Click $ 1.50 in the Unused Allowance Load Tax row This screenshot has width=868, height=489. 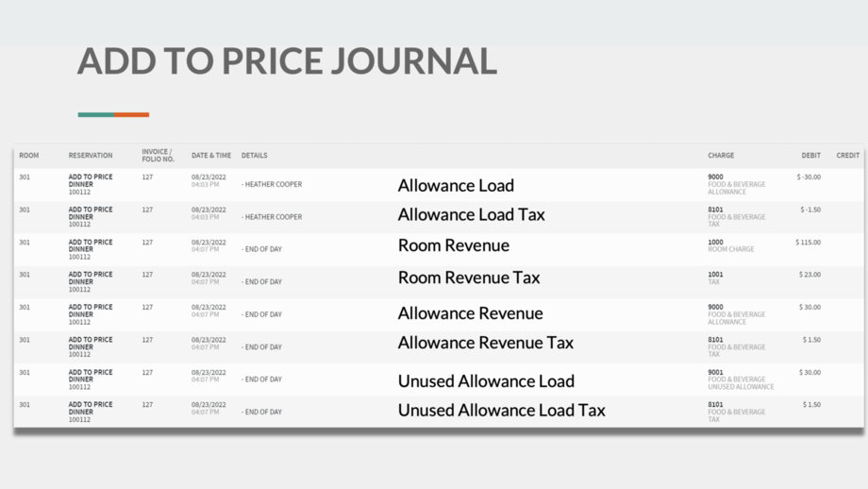812,405
